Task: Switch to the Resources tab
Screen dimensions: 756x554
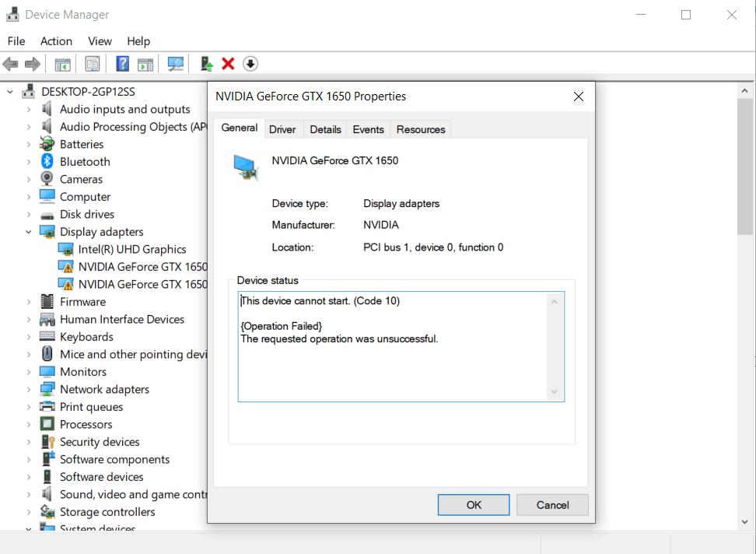Action: [x=421, y=129]
